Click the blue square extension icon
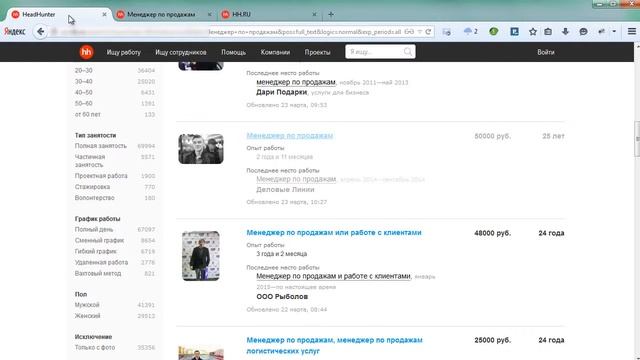The height and width of the screenshot is (360, 640). (x=514, y=31)
